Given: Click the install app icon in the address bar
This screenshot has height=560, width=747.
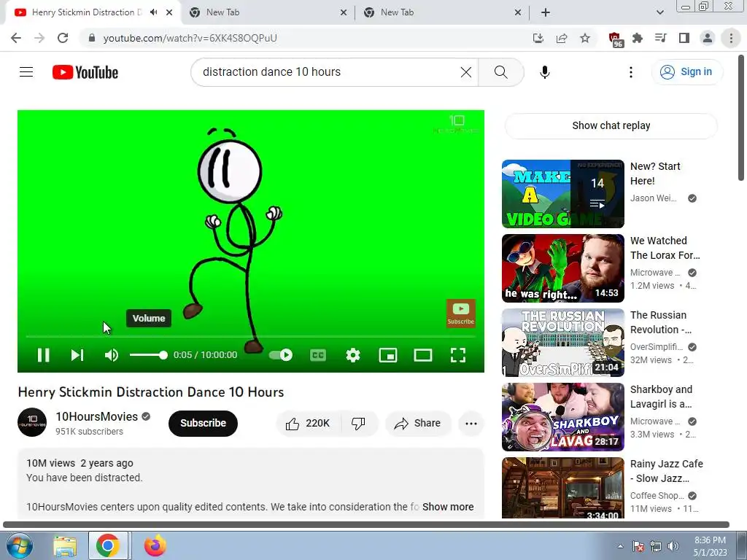Looking at the screenshot, I should pos(538,38).
